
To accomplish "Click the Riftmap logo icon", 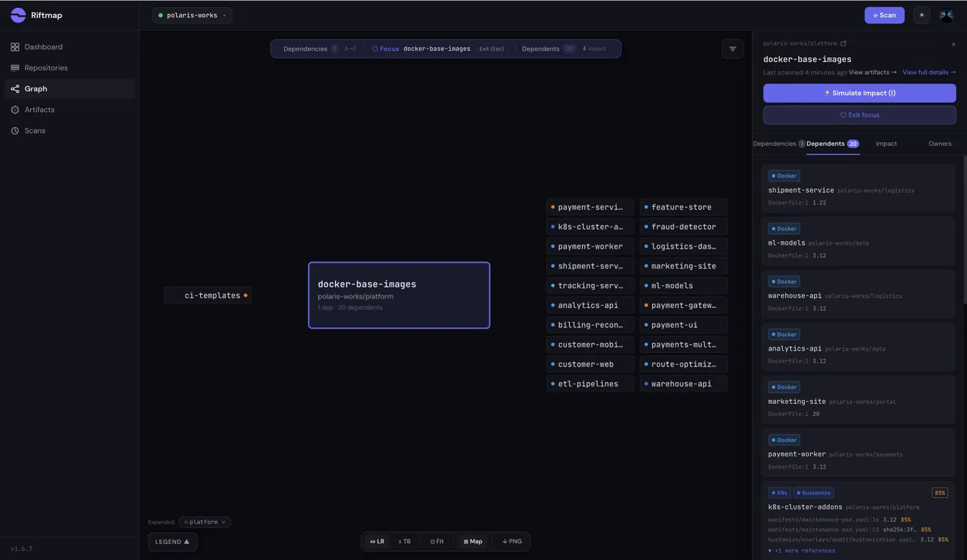I will [x=18, y=15].
